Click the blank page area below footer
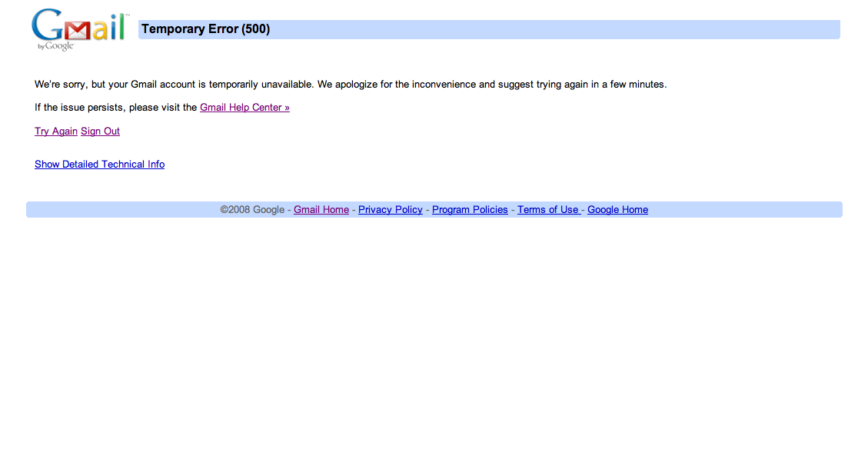868x466 pixels. click(434, 346)
